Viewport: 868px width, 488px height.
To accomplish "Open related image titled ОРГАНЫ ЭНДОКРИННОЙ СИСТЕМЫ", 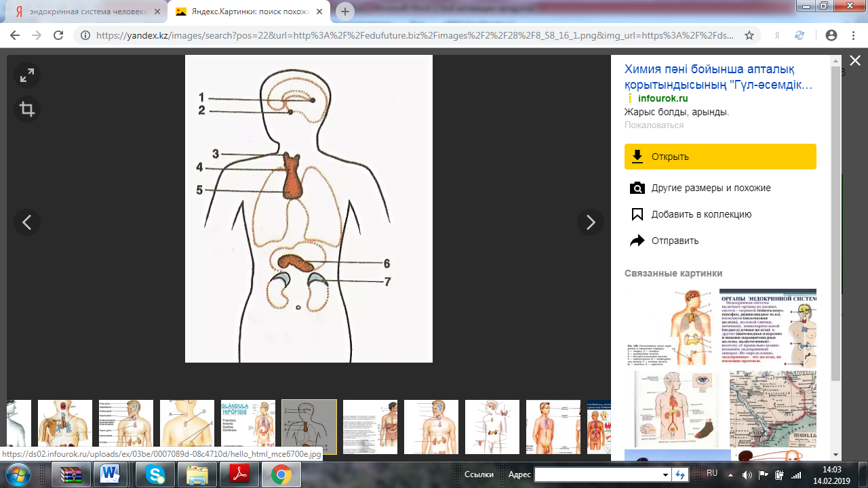I will click(x=768, y=327).
